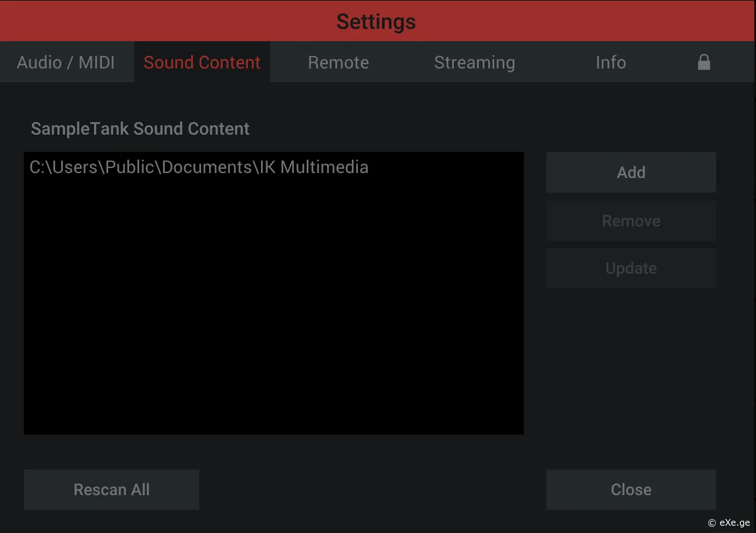This screenshot has width=756, height=533.
Task: Switch to the Remote tab
Action: (x=338, y=62)
